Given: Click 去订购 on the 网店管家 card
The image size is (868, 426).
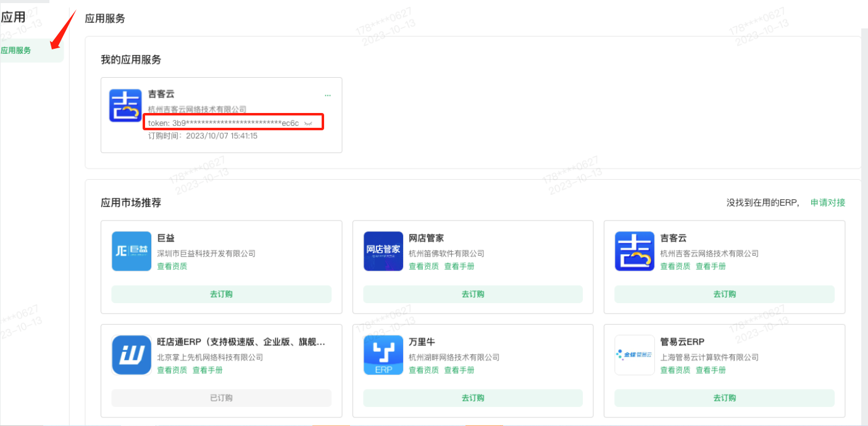Looking at the screenshot, I should [x=473, y=294].
